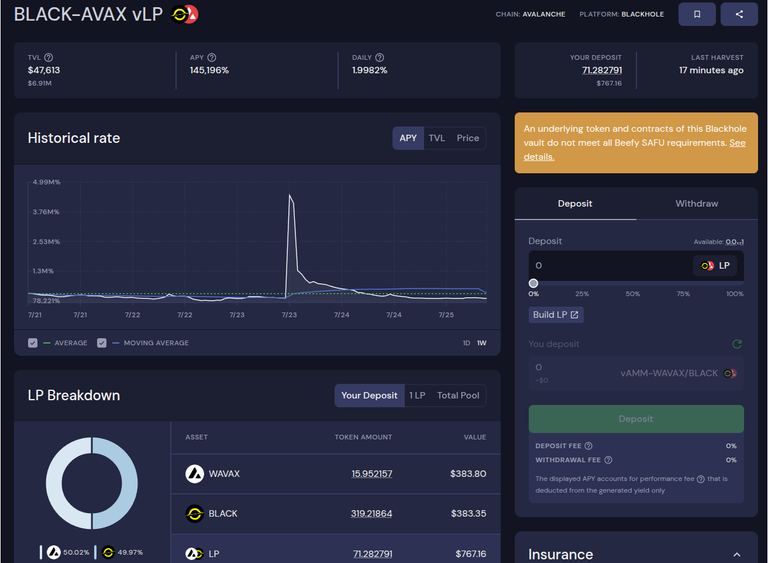Image resolution: width=768 pixels, height=563 pixels.
Task: Click the TVL value $47,613
Action: click(44, 70)
